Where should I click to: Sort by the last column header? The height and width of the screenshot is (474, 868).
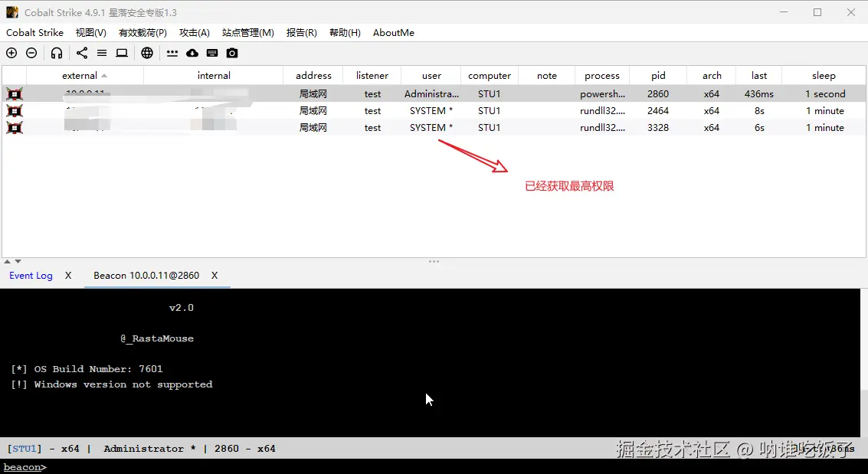[x=759, y=76]
